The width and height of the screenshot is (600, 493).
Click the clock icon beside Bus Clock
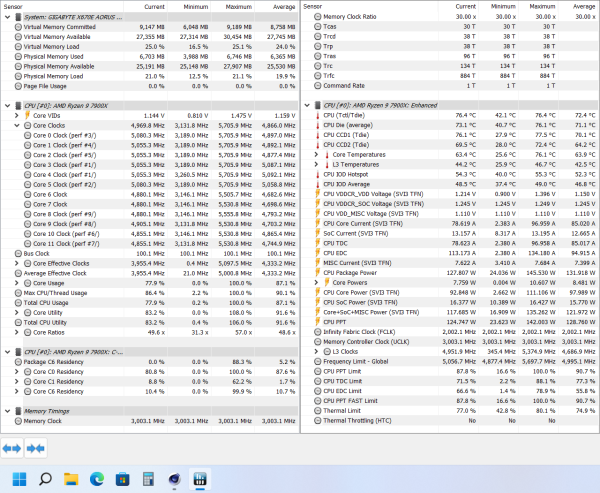click(18, 253)
